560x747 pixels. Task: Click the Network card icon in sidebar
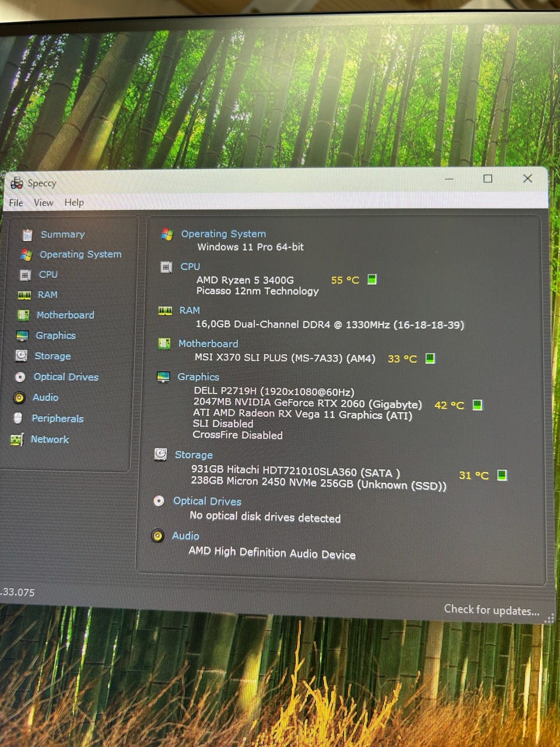coord(17,439)
